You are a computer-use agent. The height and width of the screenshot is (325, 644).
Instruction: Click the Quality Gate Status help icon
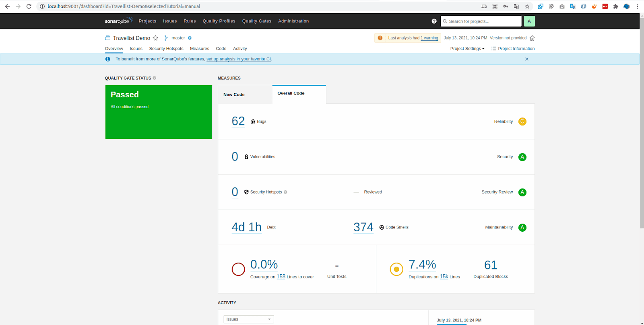155,78
